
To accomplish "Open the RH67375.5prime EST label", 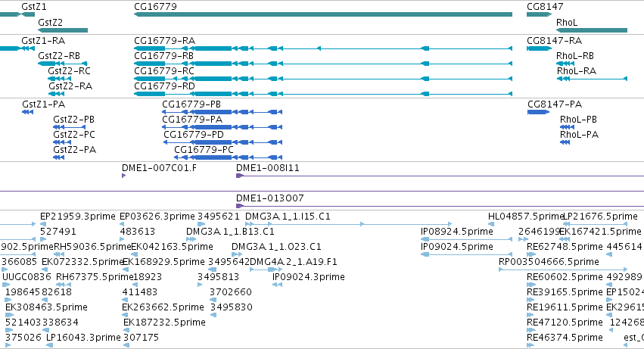I will [x=95, y=277].
